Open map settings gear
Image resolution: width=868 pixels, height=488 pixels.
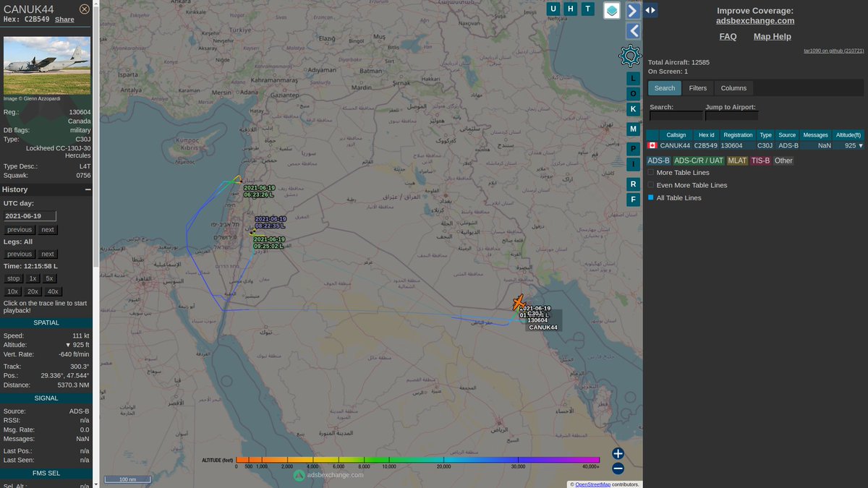pos(630,56)
